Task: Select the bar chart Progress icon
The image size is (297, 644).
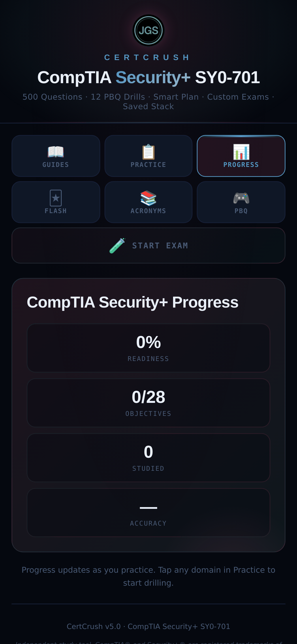Action: (241, 152)
